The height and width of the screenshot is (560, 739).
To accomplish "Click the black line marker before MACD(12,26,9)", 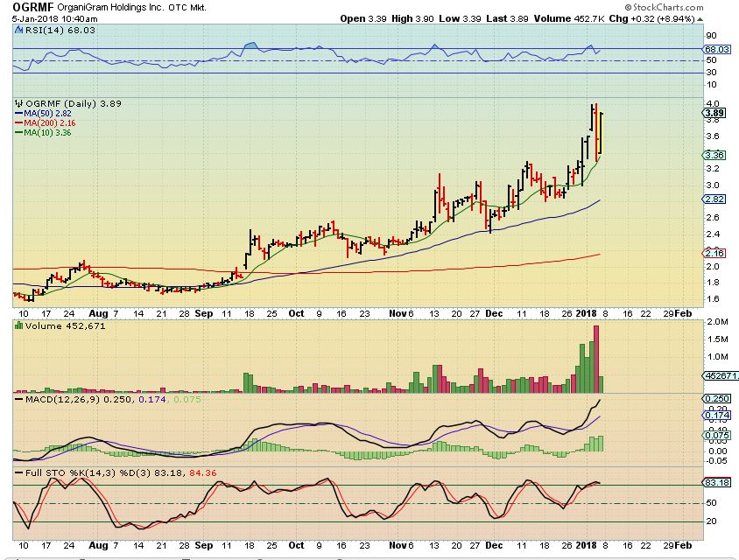I will (19, 399).
